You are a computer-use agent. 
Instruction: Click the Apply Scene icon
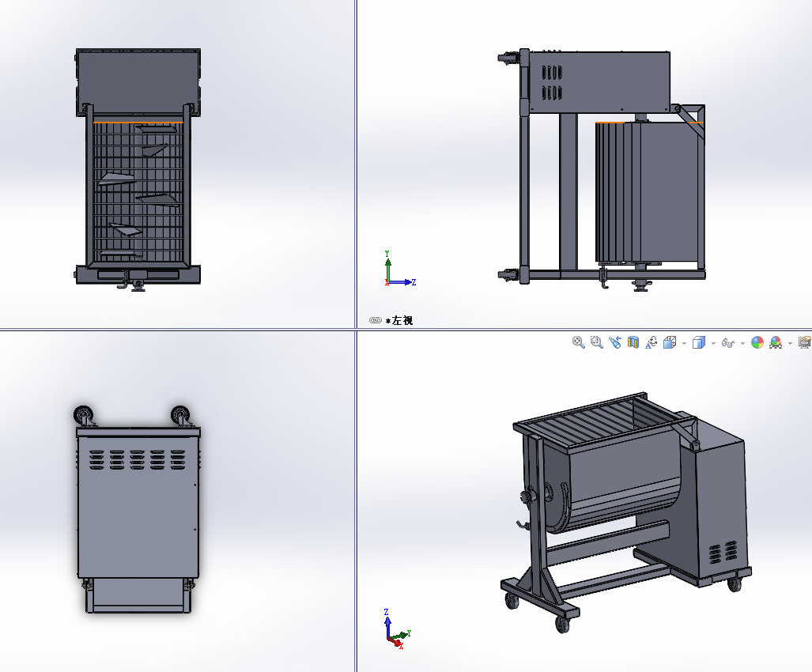775,342
